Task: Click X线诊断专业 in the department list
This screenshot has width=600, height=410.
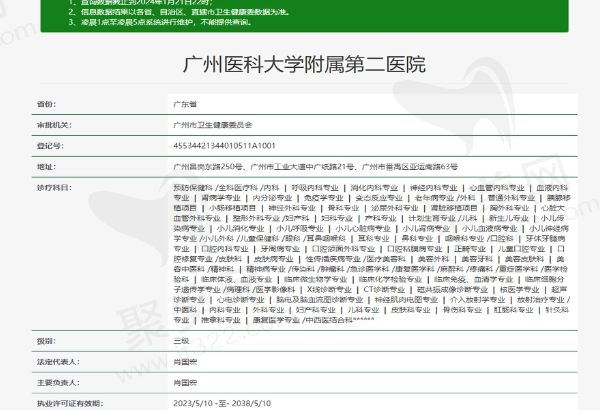Action: pyautogui.click(x=329, y=290)
